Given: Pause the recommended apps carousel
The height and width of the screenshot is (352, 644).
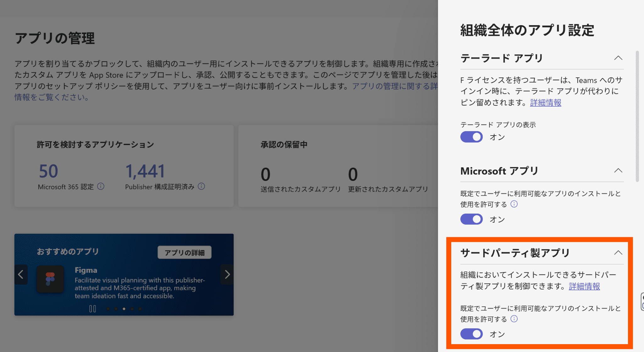Looking at the screenshot, I should [x=92, y=309].
